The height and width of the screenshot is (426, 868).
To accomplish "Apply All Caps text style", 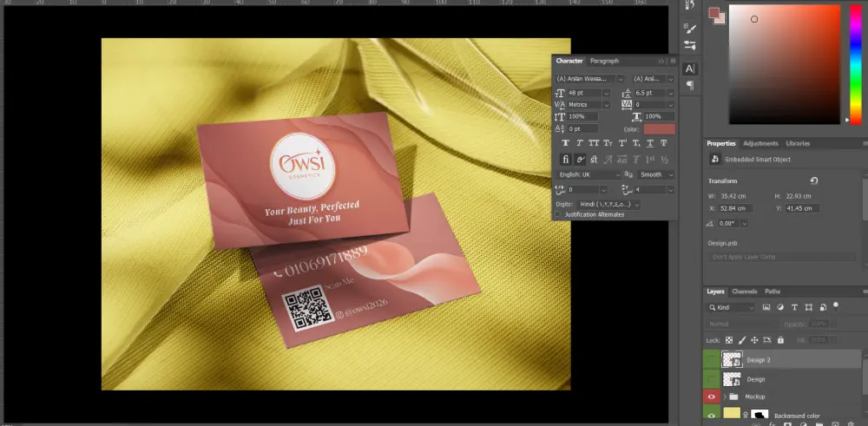I will 594,143.
